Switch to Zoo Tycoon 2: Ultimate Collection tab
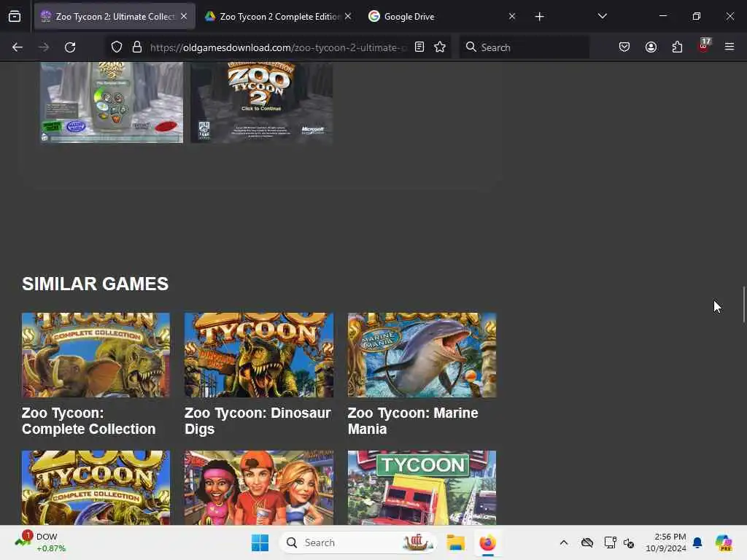Image resolution: width=747 pixels, height=560 pixels. pos(115,17)
